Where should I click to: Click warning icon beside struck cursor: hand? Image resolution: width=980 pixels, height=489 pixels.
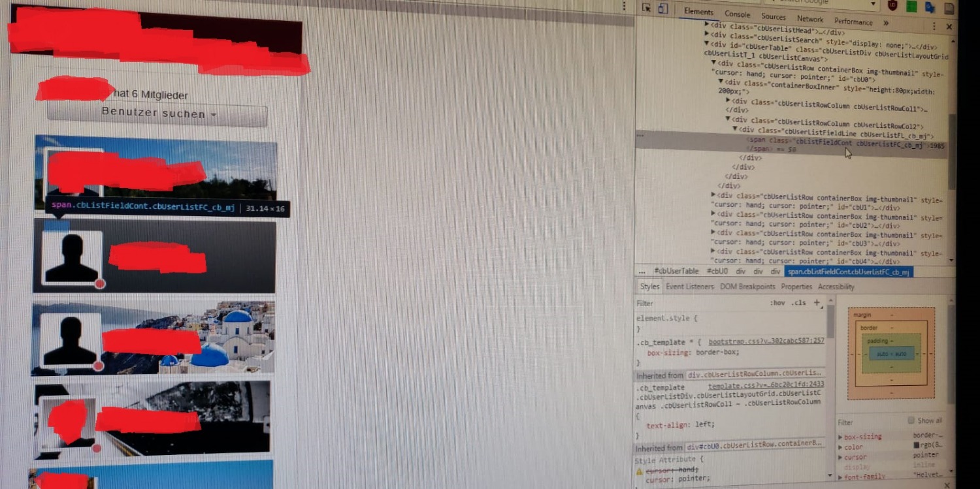coord(640,471)
